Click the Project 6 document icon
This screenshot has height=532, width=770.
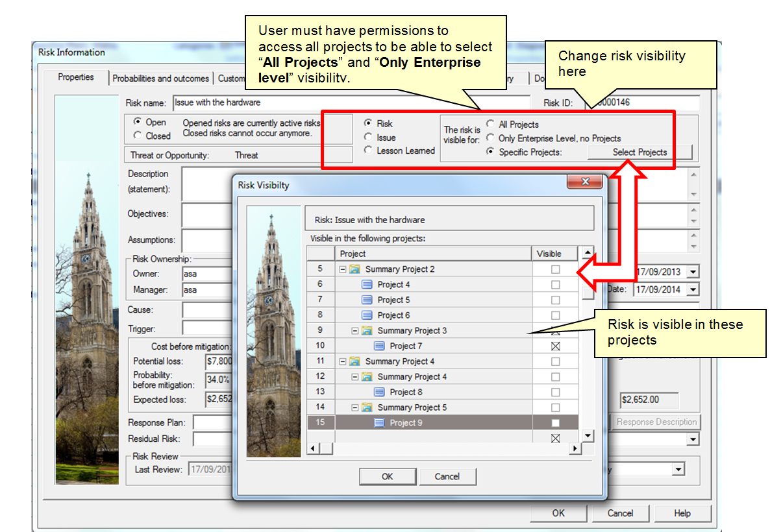pos(367,315)
